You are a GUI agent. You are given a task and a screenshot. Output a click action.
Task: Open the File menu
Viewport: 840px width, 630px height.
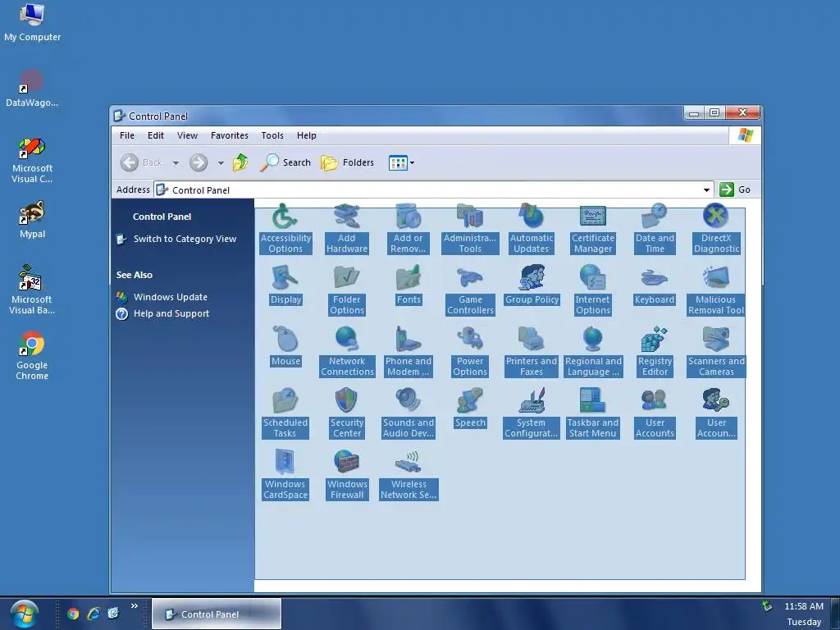(x=127, y=135)
